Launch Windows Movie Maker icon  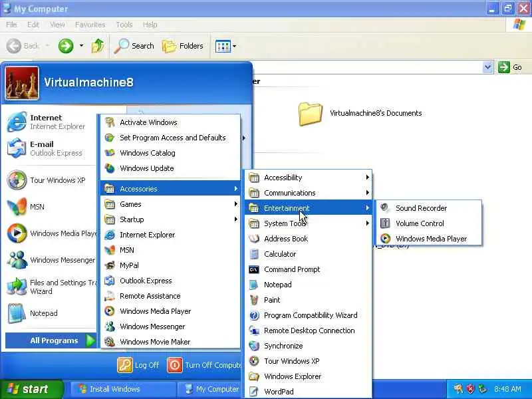pyautogui.click(x=110, y=342)
